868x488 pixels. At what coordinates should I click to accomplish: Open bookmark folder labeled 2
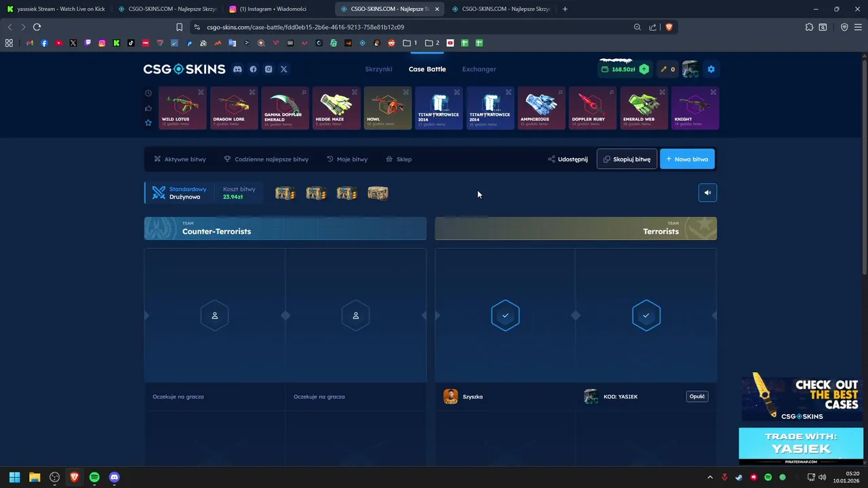(432, 43)
